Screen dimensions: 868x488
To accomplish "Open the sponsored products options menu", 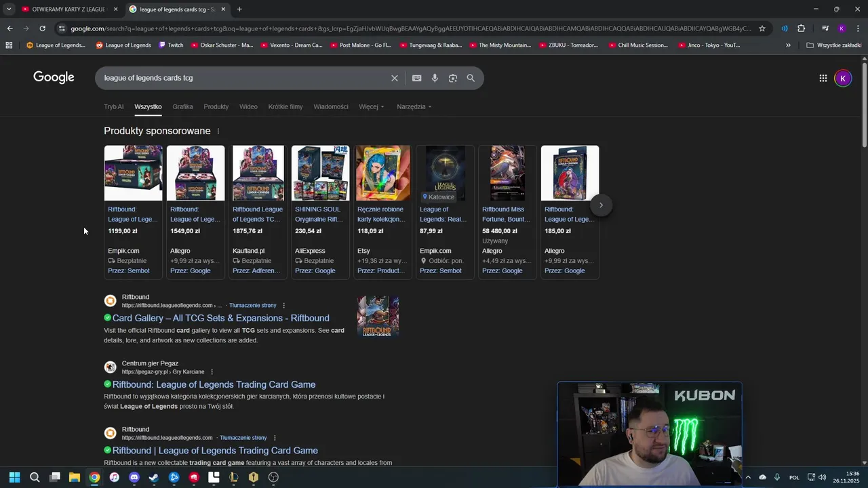I will click(218, 131).
